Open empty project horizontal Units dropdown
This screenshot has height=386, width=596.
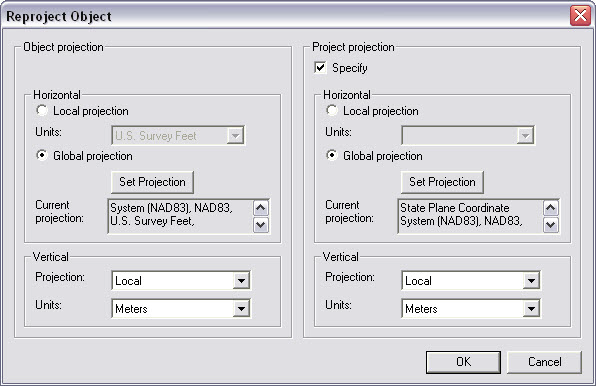tap(468, 136)
